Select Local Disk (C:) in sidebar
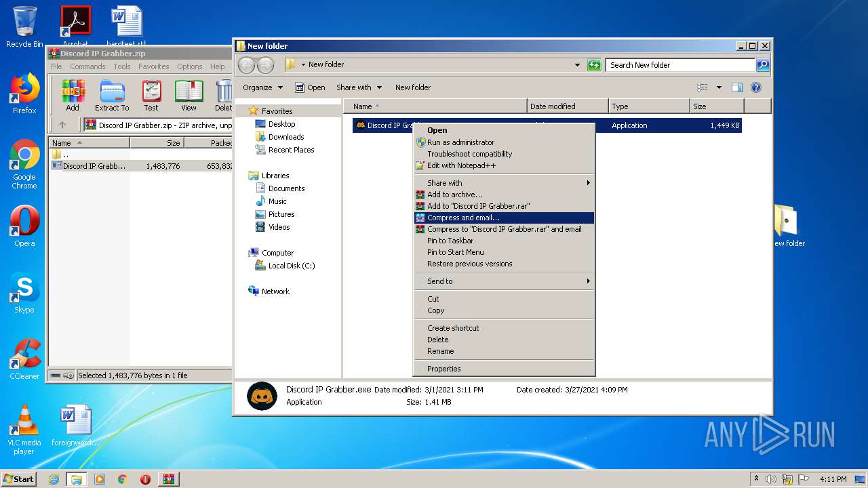The height and width of the screenshot is (488, 868). coord(285,266)
